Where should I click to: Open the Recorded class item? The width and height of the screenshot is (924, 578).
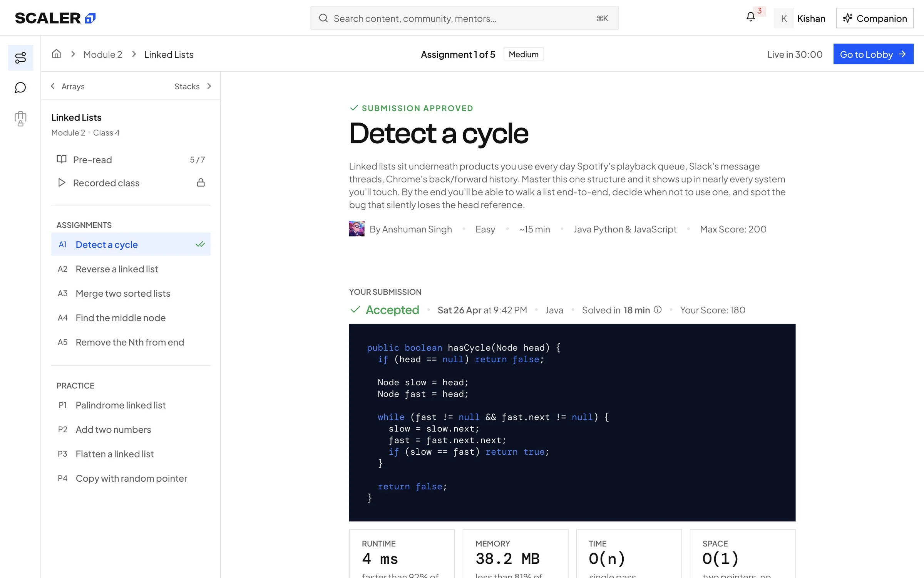[x=131, y=182]
